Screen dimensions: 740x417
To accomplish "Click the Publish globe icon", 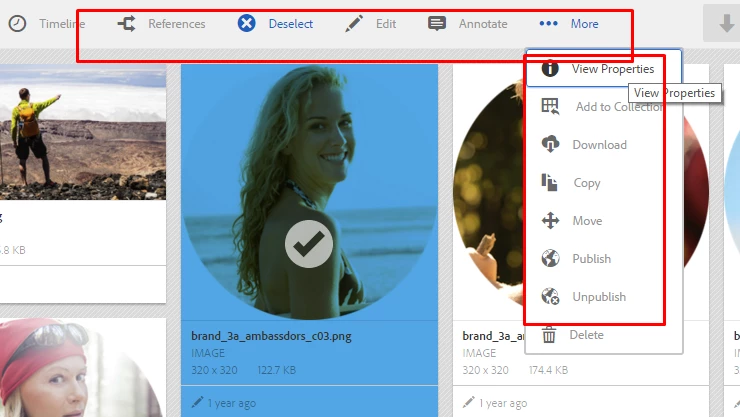I will (550, 258).
